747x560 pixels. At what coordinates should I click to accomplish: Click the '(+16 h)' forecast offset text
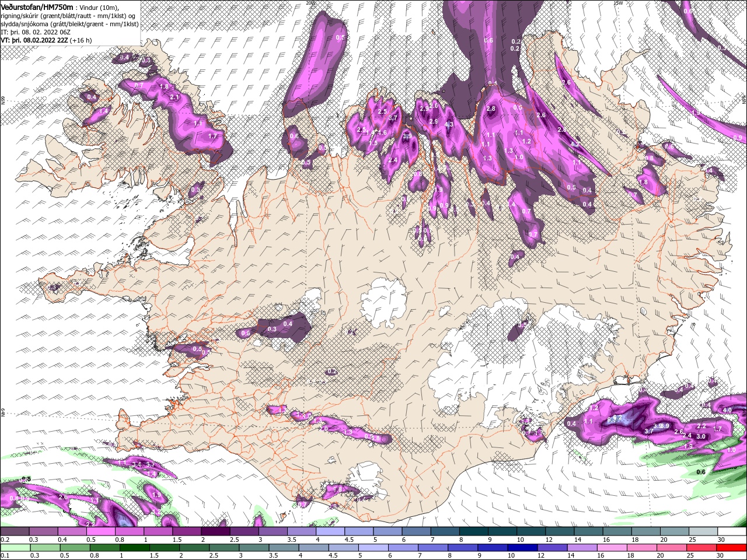click(x=81, y=40)
